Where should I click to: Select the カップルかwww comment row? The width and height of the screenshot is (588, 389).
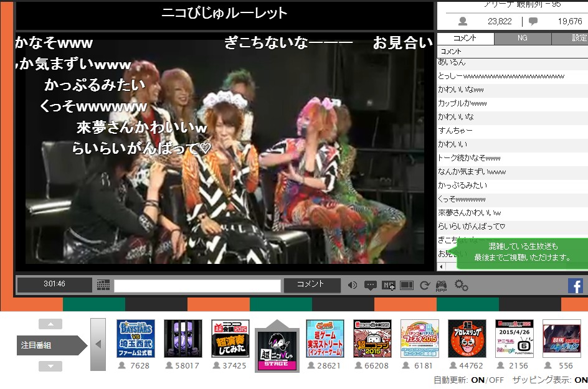tap(512, 103)
